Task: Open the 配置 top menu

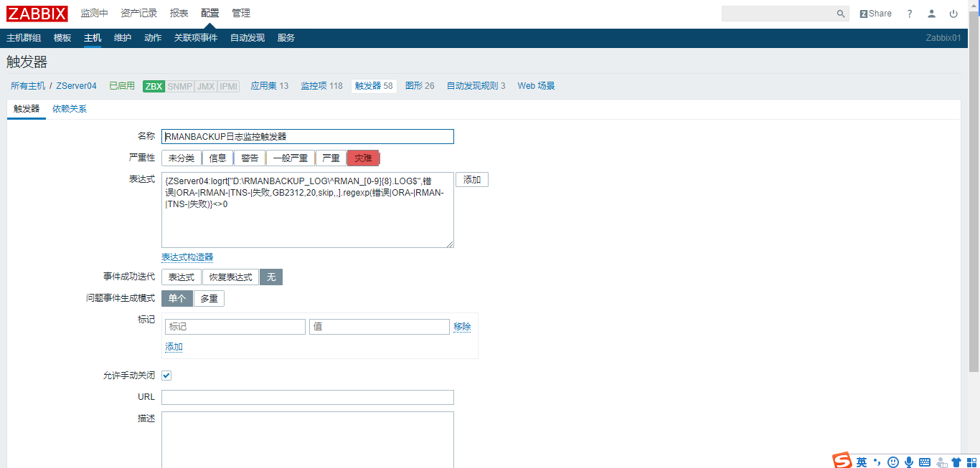Action: (210, 14)
